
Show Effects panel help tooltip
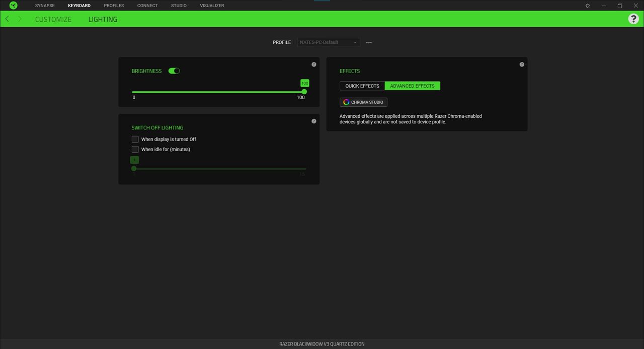click(522, 64)
